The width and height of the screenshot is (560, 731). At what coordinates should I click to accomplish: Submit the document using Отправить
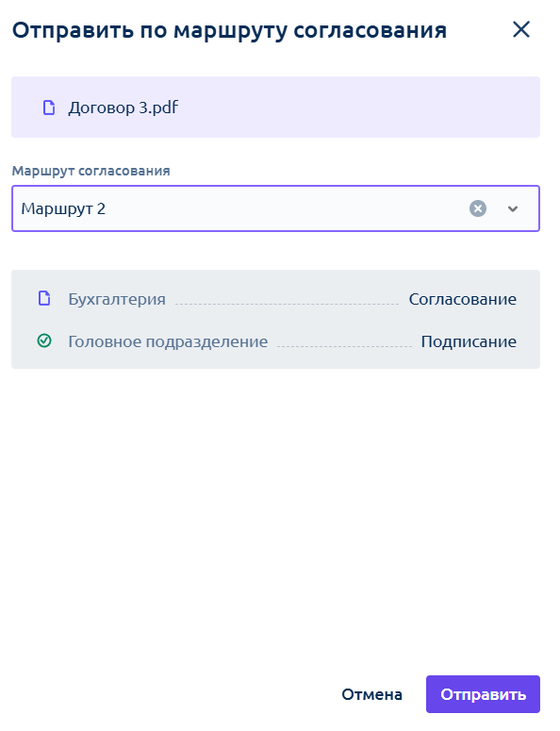[483, 694]
